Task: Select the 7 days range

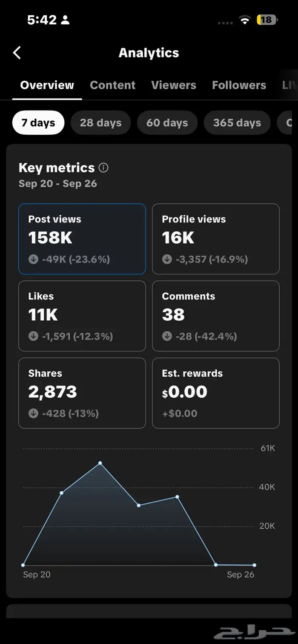Action: coord(38,123)
